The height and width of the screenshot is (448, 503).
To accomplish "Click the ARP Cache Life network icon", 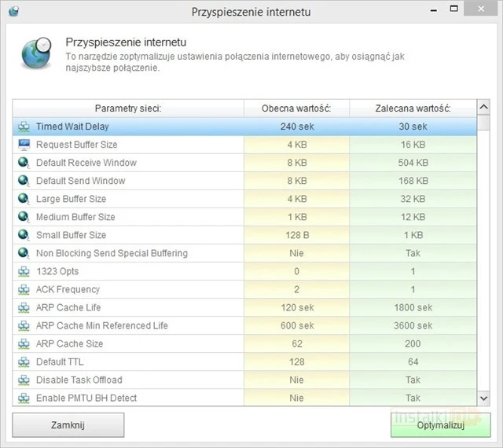I will click(x=24, y=307).
